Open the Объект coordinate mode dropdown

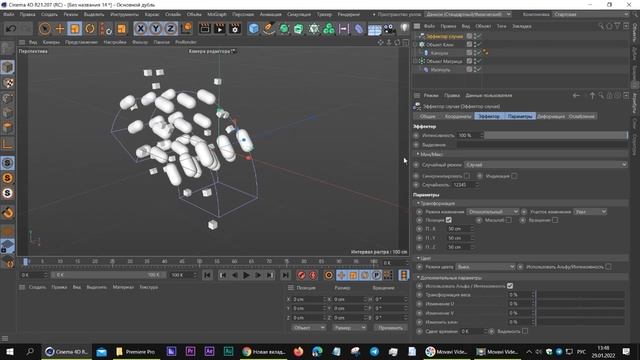[308, 328]
